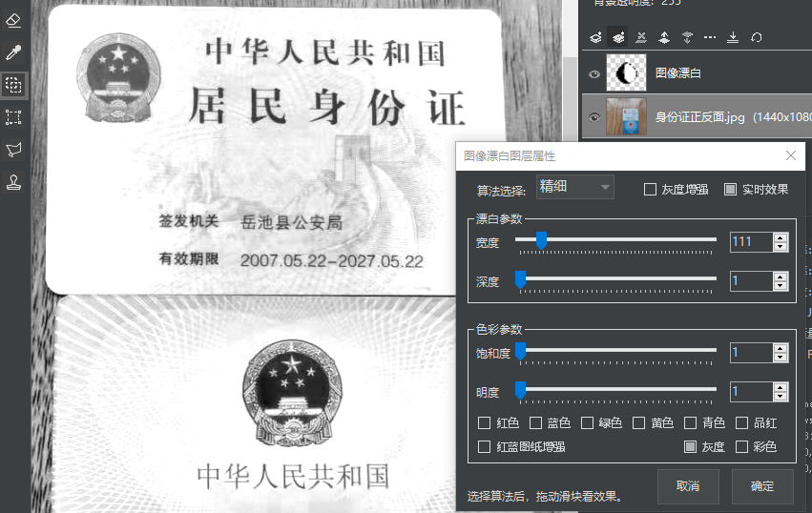Enable the 灰度增强 checkbox
This screenshot has height=513, width=812.
coord(650,190)
